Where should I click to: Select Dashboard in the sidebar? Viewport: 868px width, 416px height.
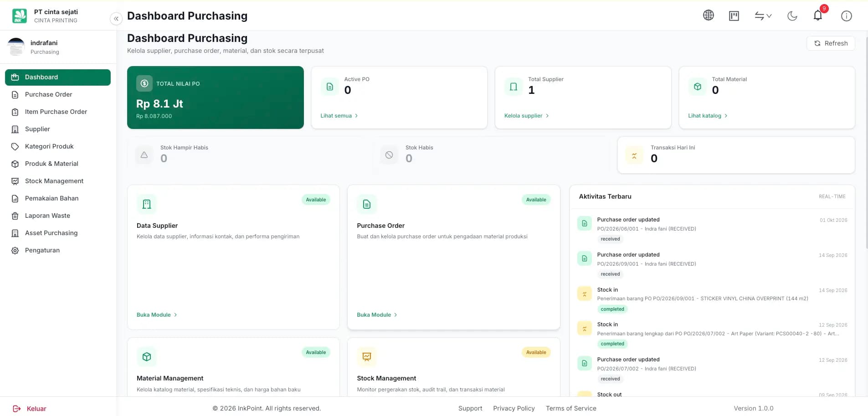click(x=58, y=77)
